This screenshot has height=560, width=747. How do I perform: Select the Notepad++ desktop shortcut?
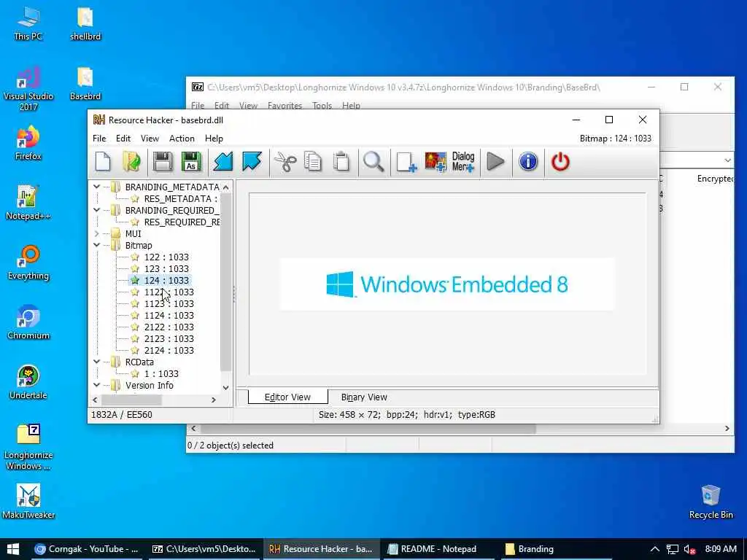coord(28,203)
